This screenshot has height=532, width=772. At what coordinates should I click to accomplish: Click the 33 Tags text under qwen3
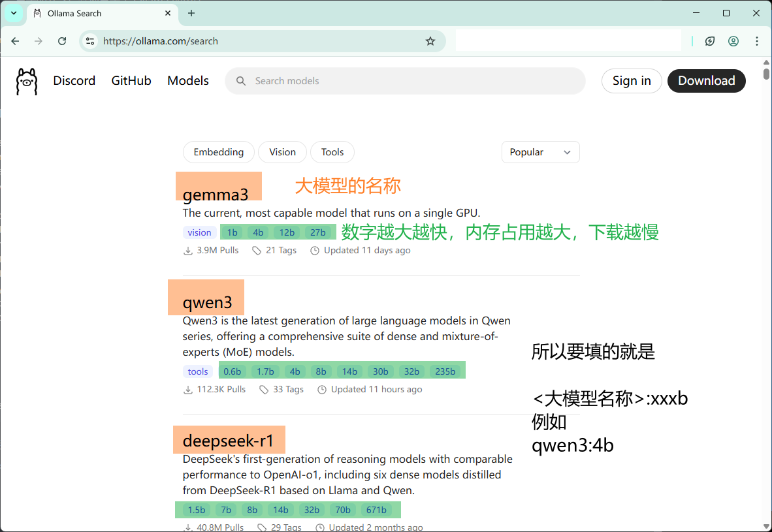coord(289,389)
